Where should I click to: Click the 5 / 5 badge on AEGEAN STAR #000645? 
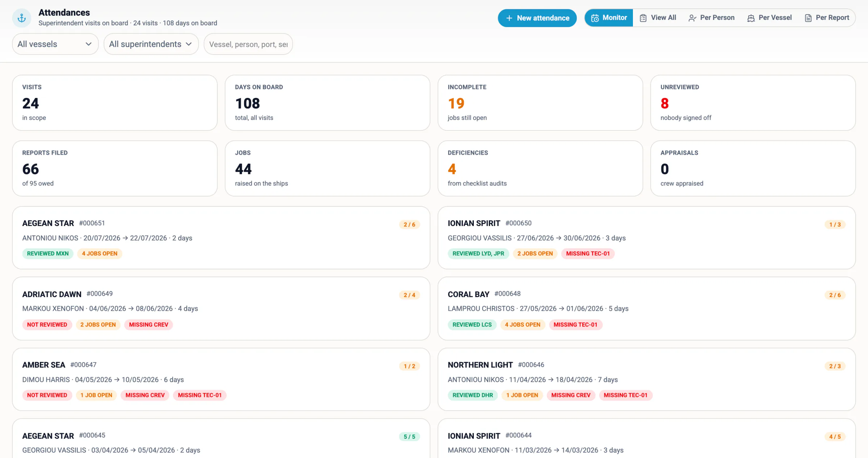(409, 437)
